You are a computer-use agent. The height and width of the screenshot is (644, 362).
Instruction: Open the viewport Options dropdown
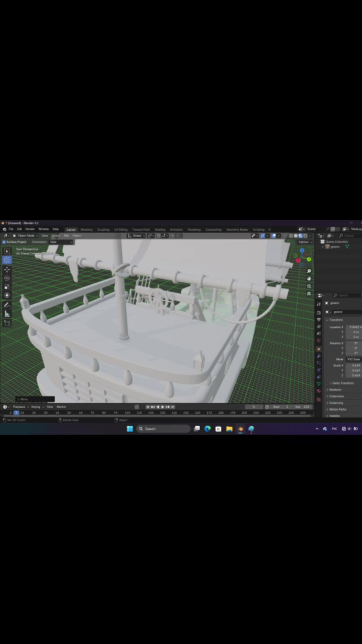[305, 242]
